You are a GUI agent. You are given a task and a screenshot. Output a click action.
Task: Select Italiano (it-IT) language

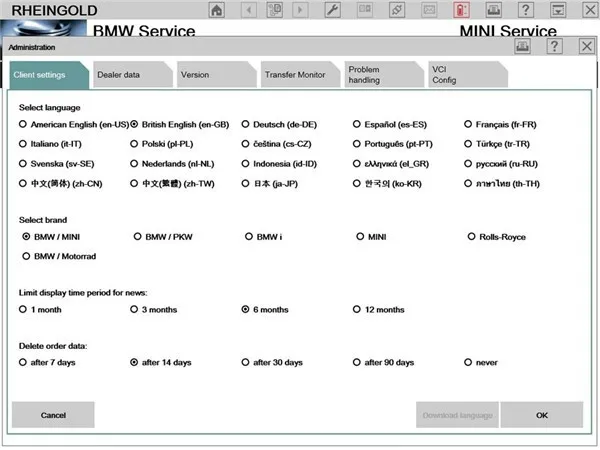coord(50,144)
